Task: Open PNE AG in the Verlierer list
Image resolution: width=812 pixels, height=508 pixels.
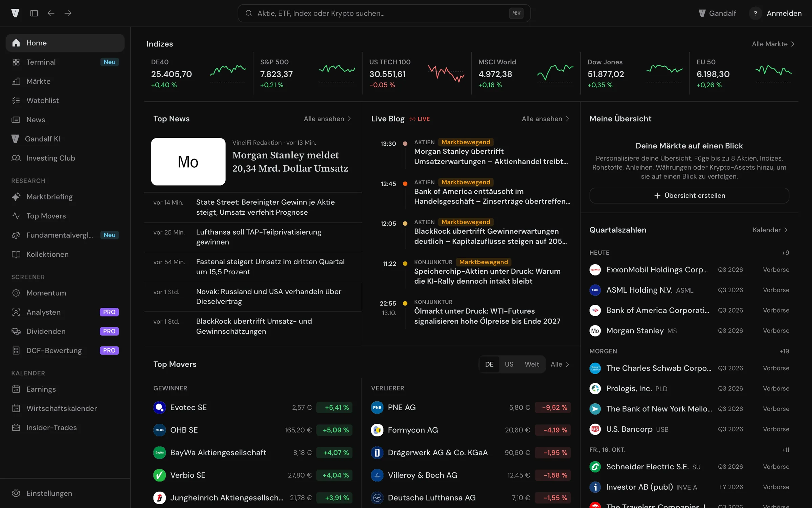Action: click(471, 407)
